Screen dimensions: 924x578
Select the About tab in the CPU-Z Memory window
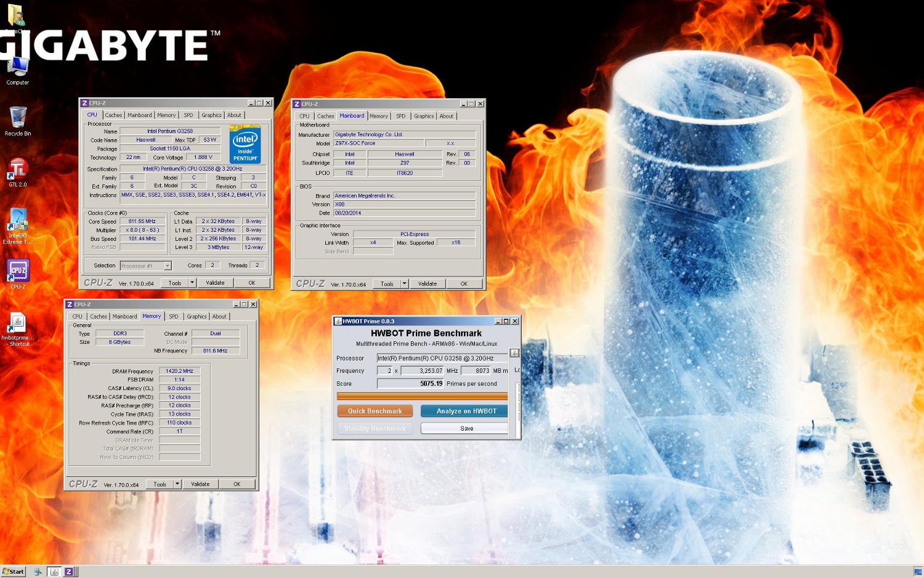[x=219, y=317]
